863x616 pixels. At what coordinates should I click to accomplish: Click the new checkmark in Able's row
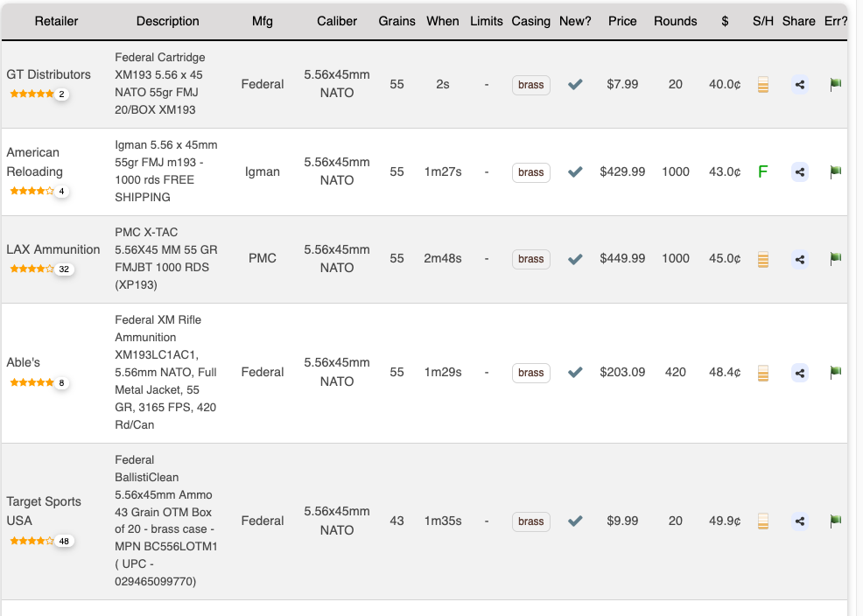coord(575,373)
